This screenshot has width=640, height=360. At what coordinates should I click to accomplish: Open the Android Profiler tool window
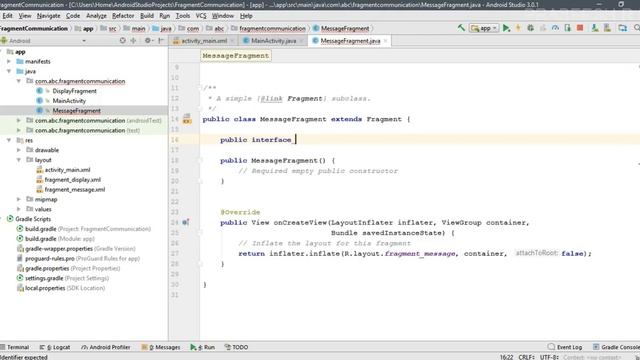[106, 347]
